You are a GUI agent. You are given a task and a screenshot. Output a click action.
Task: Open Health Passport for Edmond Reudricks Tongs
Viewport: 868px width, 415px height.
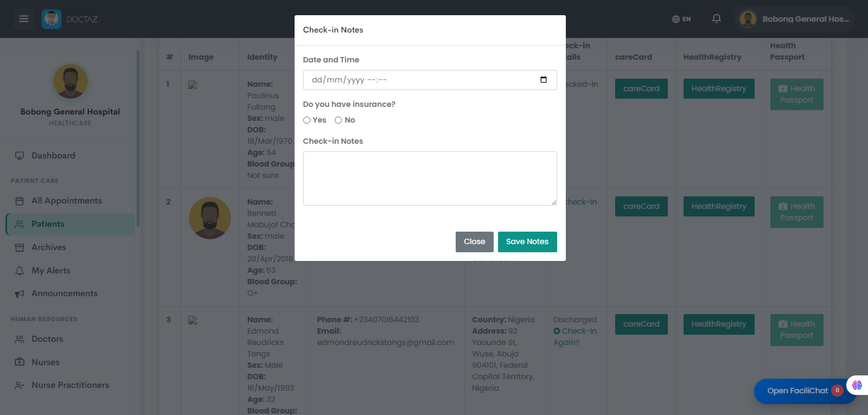pos(797,330)
